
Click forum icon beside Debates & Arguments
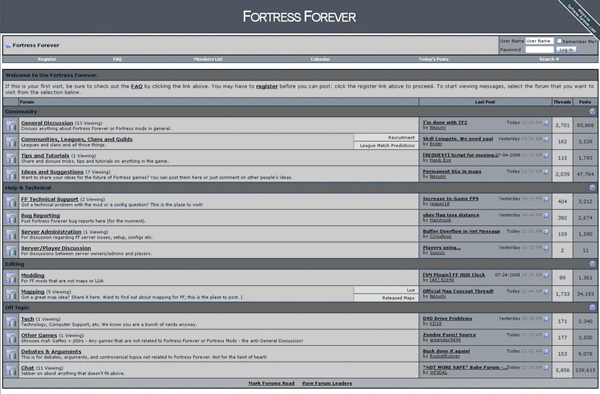(11, 354)
